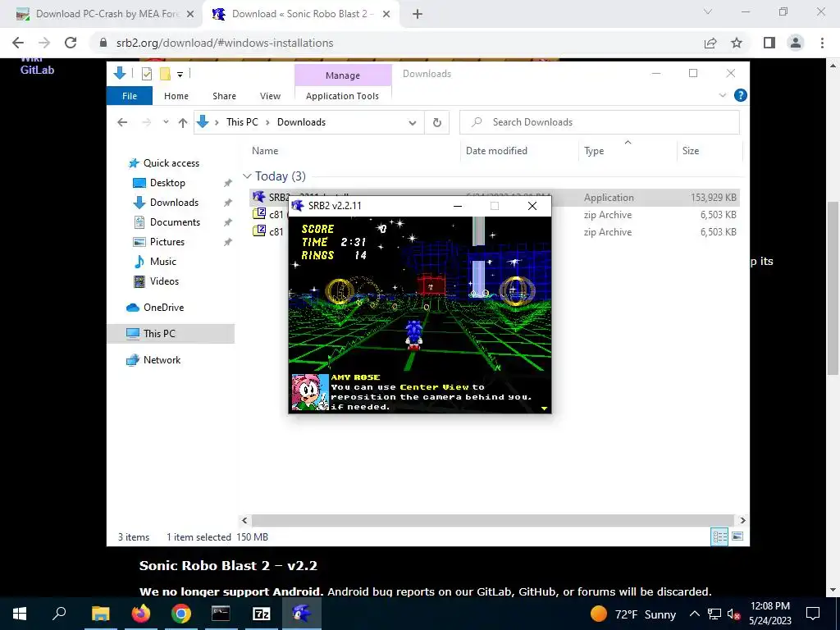Viewport: 840px width, 630px height.
Task: Open Documents in navigation pane
Action: click(x=175, y=222)
